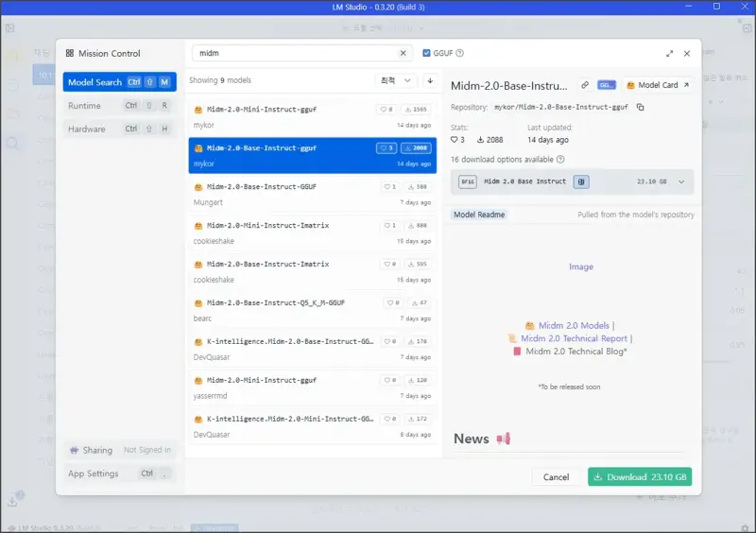Copy repository path mykor/Midm-2.0-Base-Instruct-gguf

[641, 107]
